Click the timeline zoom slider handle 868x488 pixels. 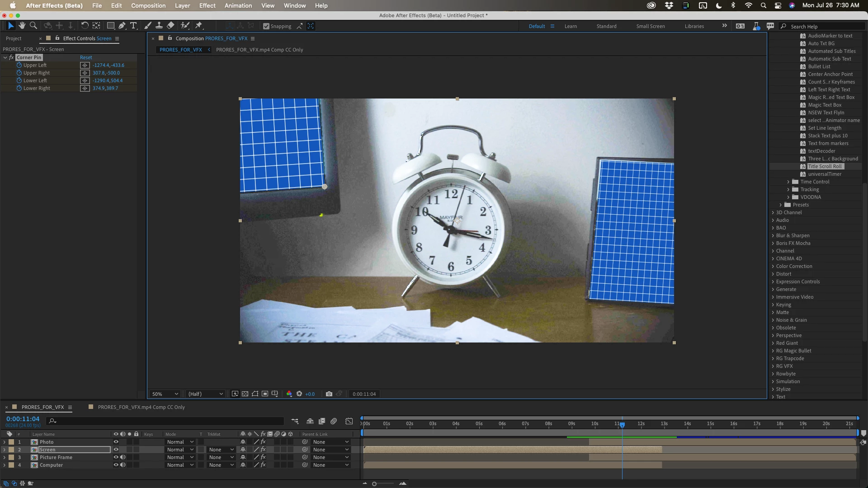point(374,484)
